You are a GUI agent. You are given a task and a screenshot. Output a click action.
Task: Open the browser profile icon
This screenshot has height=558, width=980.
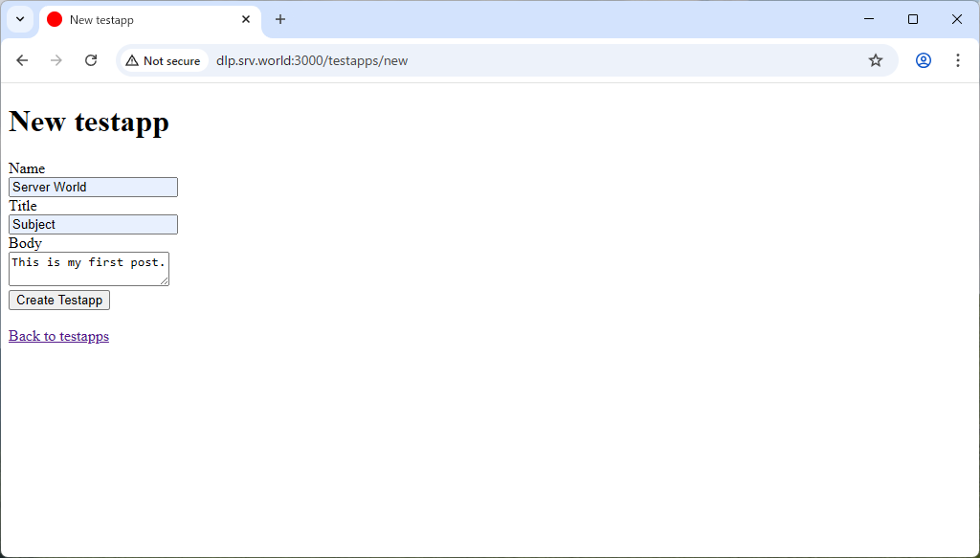[923, 59]
